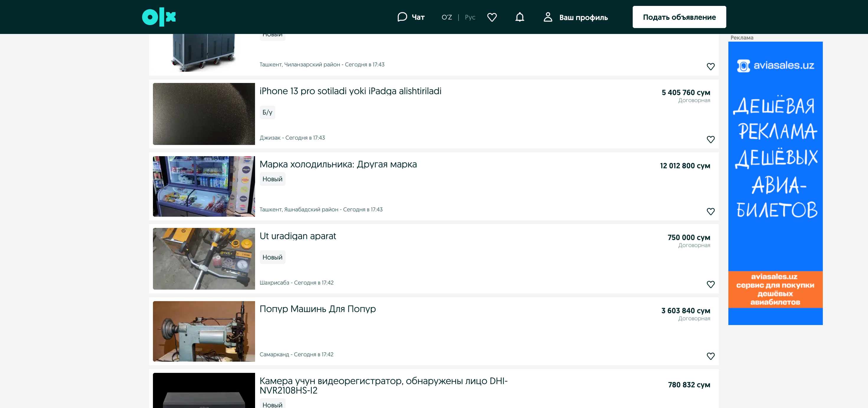868x408 pixels.
Task: Click the Реклама label
Action: coord(742,38)
